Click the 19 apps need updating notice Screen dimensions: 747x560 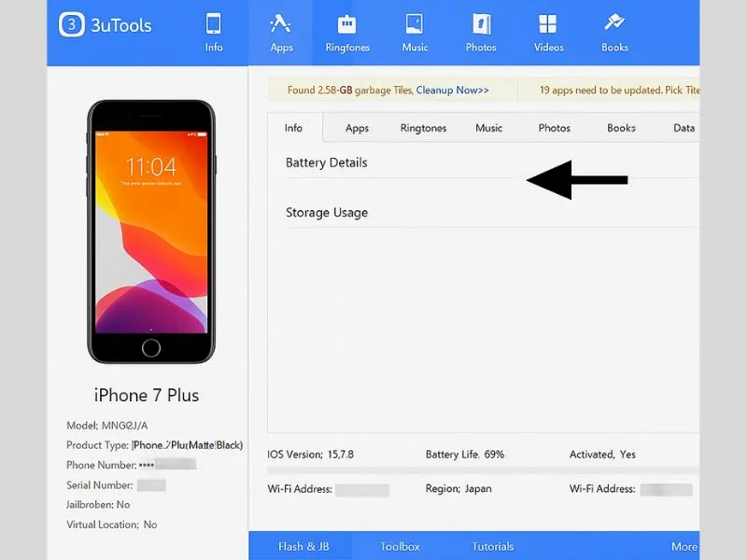point(619,90)
